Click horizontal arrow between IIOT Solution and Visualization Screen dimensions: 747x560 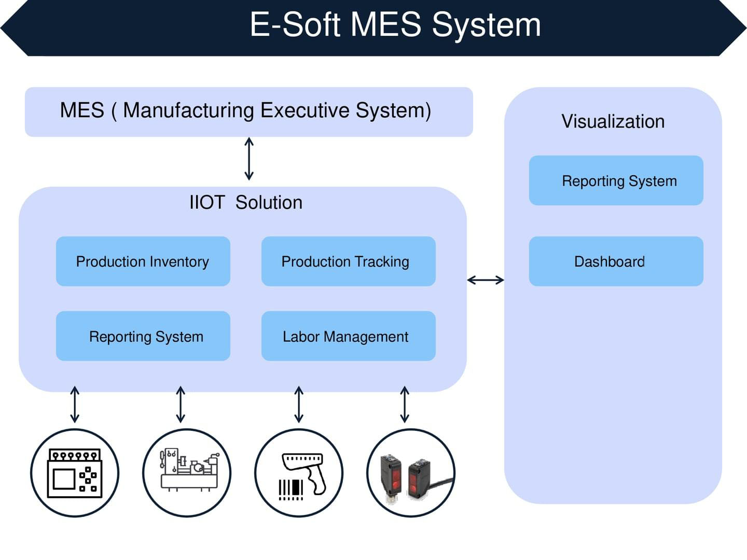(x=485, y=280)
